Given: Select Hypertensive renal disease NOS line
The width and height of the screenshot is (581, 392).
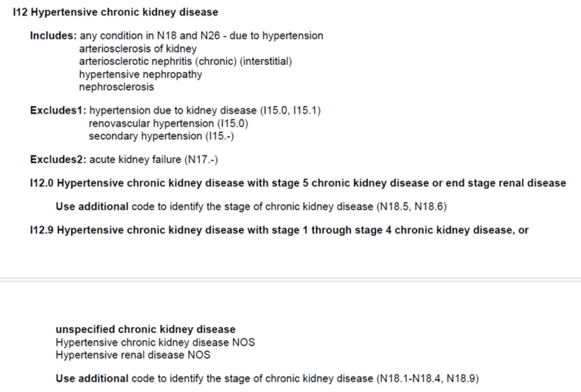Looking at the screenshot, I should (x=132, y=355).
